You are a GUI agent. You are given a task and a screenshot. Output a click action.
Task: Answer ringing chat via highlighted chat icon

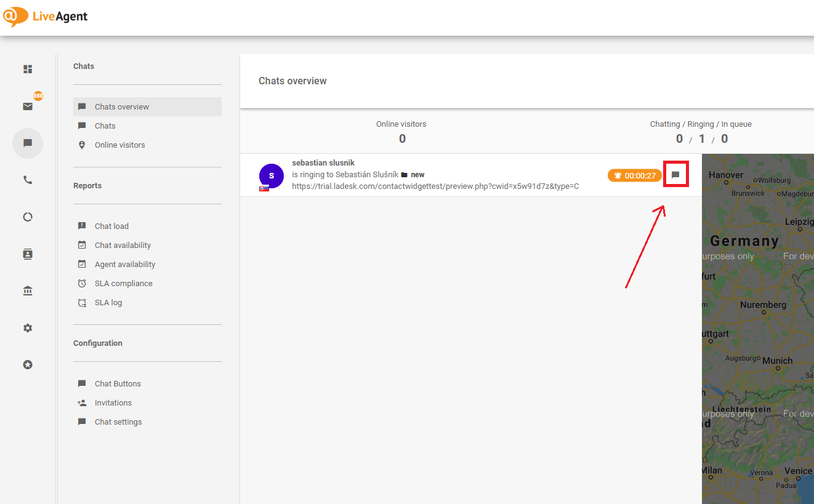tap(675, 175)
